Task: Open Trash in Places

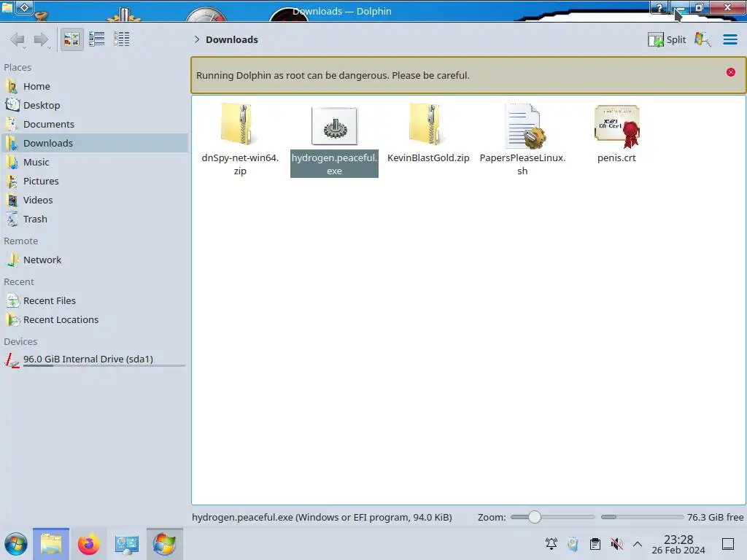Action: coord(96,219)
